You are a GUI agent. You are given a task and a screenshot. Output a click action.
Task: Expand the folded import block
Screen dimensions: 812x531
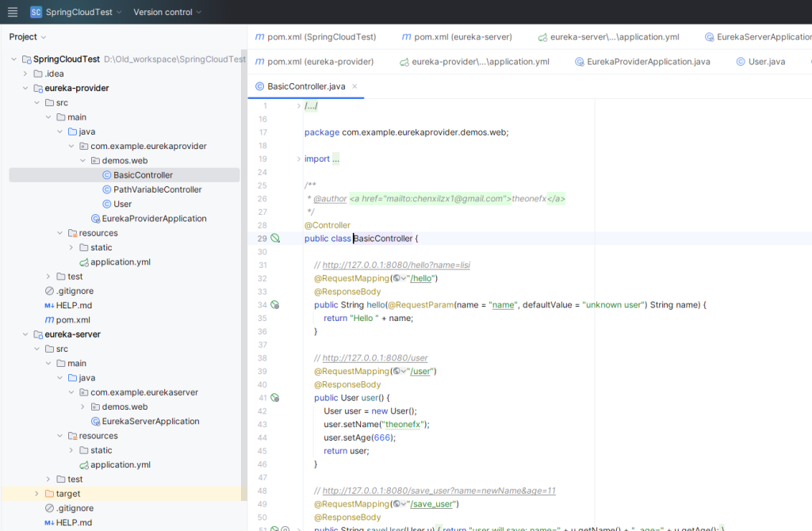coord(298,159)
